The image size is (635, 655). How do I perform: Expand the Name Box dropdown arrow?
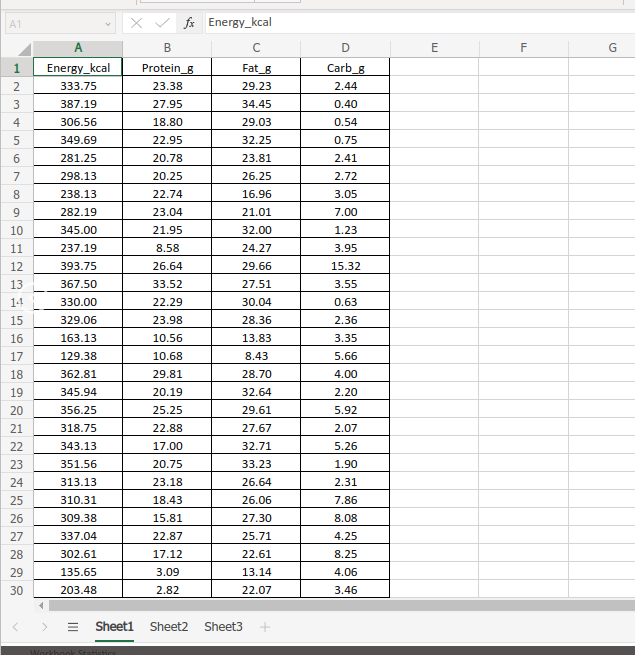(x=108, y=24)
